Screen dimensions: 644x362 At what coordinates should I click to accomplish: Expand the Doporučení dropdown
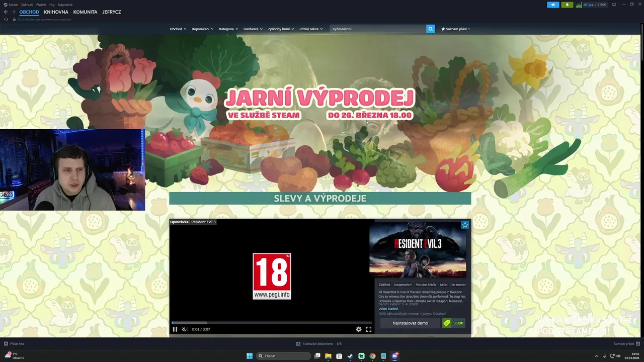click(x=202, y=29)
